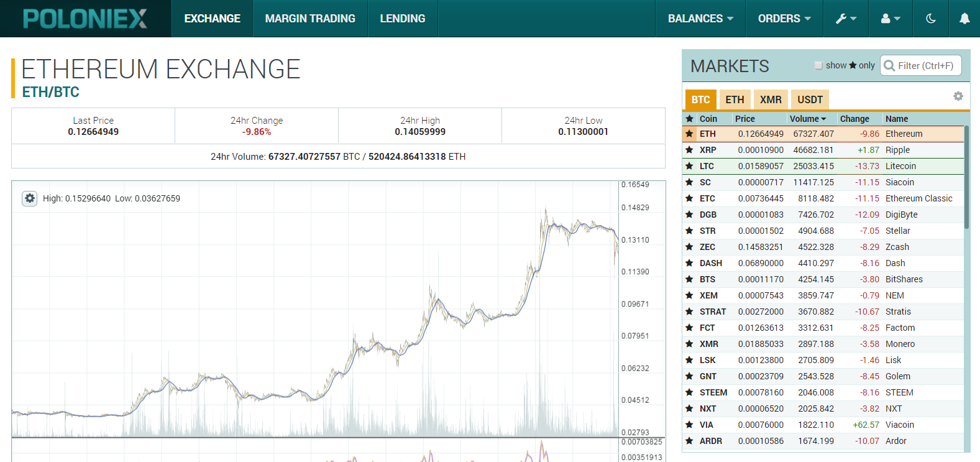
Task: Expand the Orders dropdown menu
Action: 784,19
